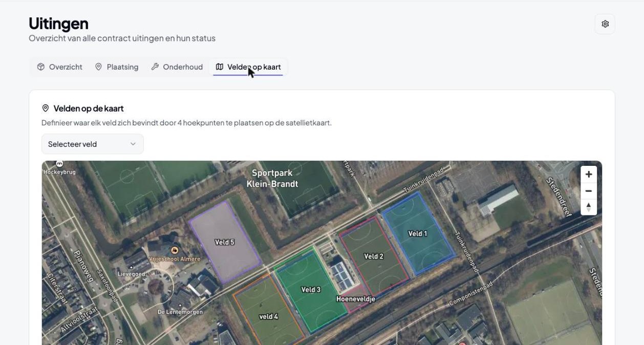Click the De Lentemorgen map label

180,312
